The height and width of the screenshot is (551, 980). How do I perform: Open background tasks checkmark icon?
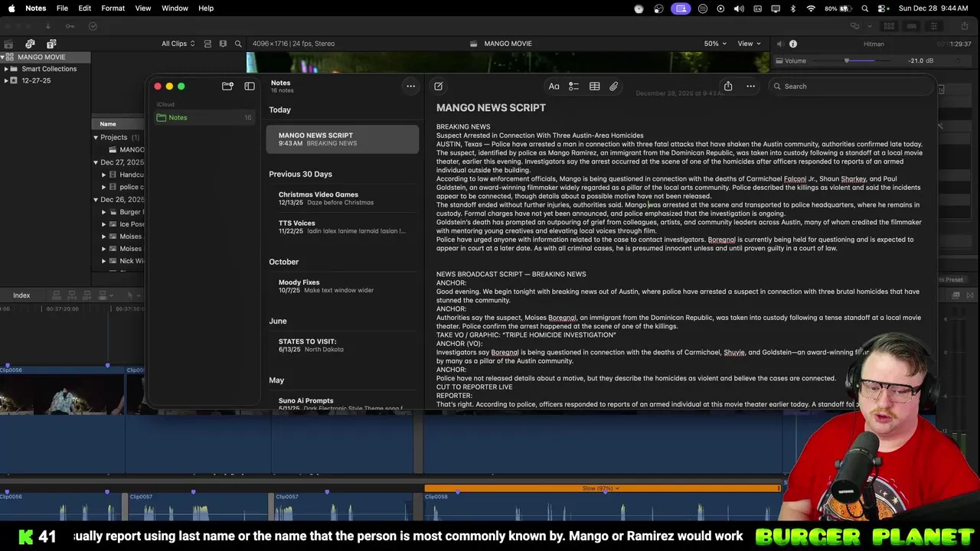pyautogui.click(x=93, y=26)
